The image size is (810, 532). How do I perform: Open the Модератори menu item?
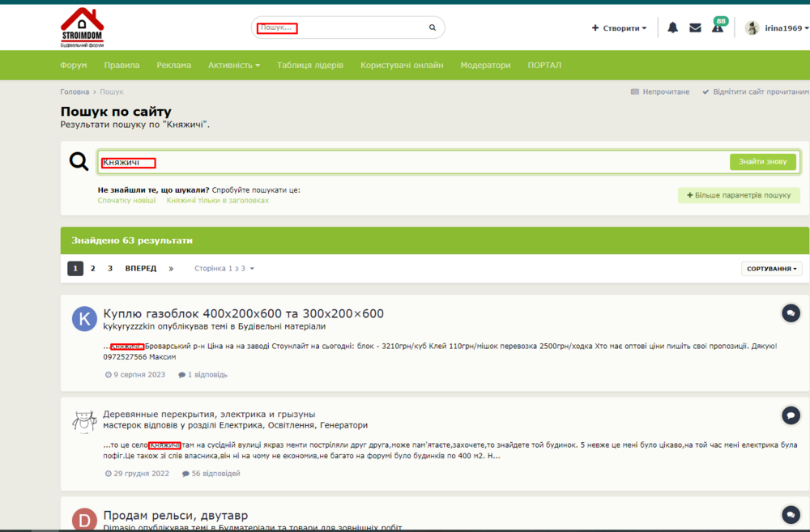(x=485, y=65)
